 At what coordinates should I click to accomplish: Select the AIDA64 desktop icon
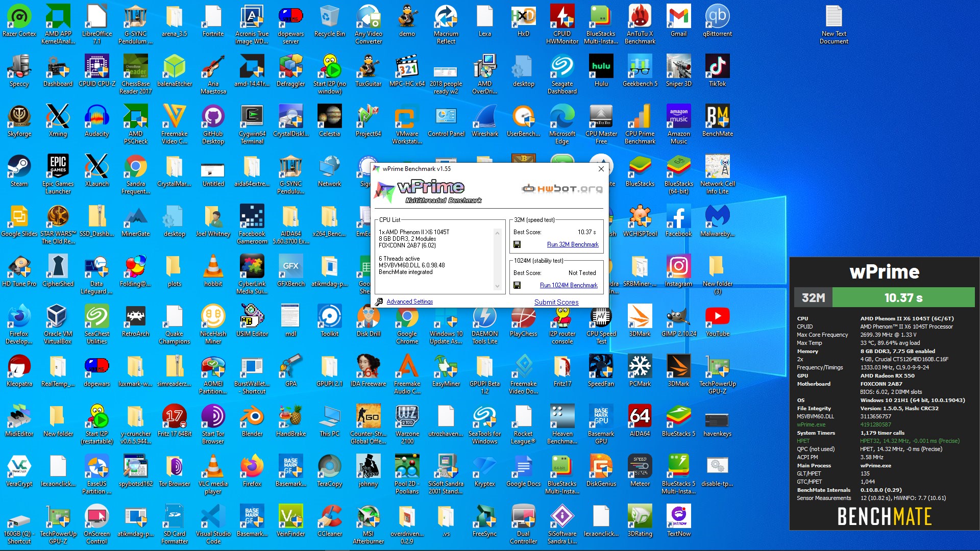(640, 421)
